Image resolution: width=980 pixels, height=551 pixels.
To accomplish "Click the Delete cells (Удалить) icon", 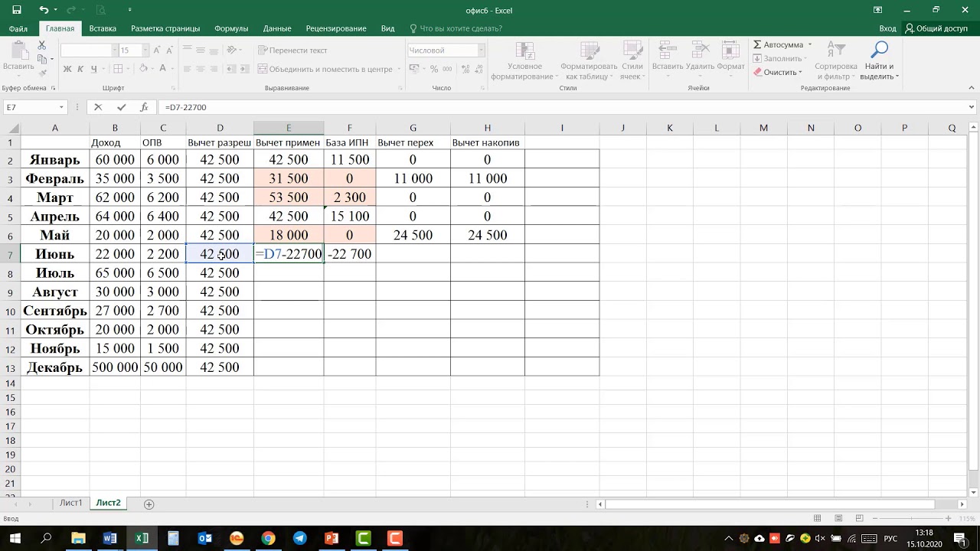I will click(x=700, y=51).
